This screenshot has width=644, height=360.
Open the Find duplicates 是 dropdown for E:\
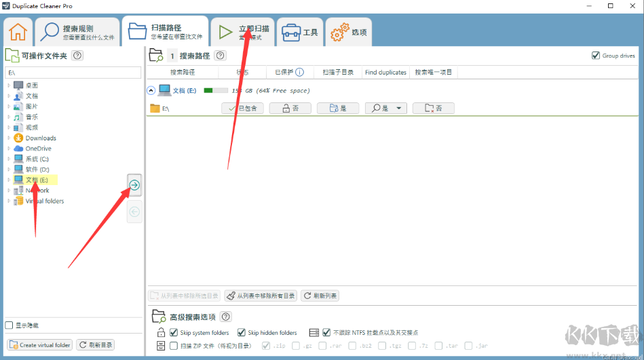click(x=398, y=108)
